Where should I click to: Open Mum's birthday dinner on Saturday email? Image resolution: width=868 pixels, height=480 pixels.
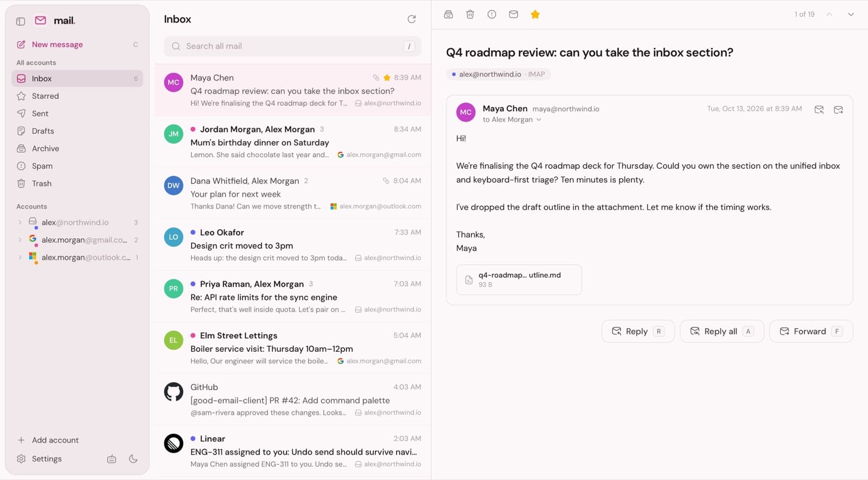(292, 142)
